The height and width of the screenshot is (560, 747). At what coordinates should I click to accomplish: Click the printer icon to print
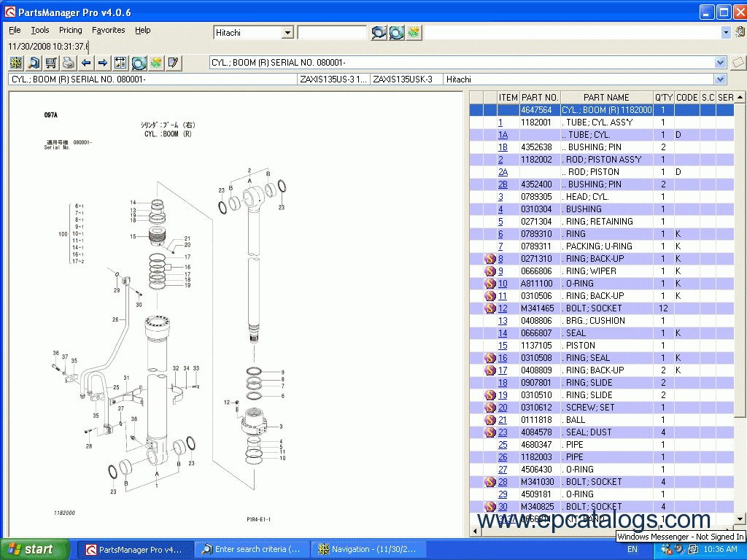tap(69, 63)
